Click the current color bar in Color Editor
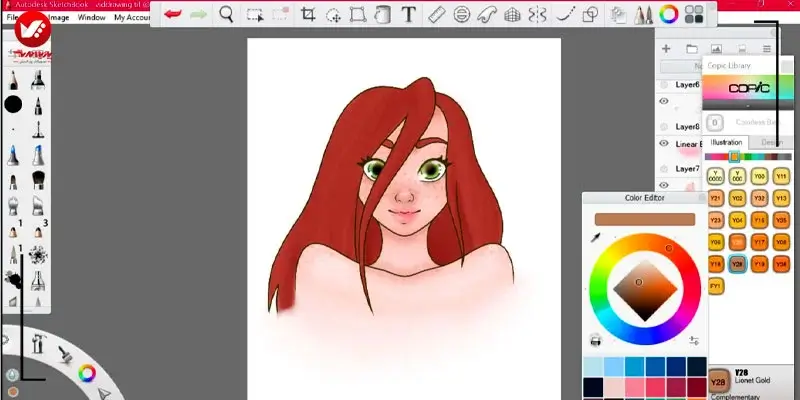The height and width of the screenshot is (400, 800). [x=645, y=219]
